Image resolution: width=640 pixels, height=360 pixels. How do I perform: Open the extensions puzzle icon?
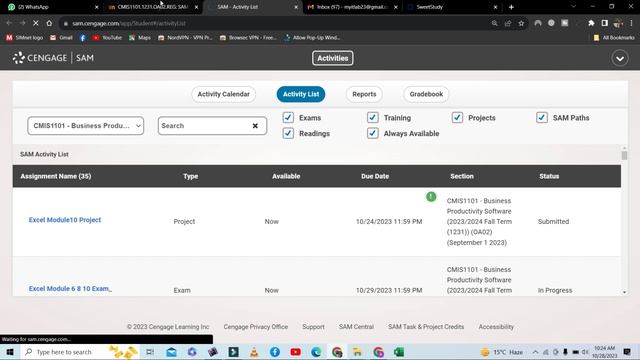(x=591, y=23)
